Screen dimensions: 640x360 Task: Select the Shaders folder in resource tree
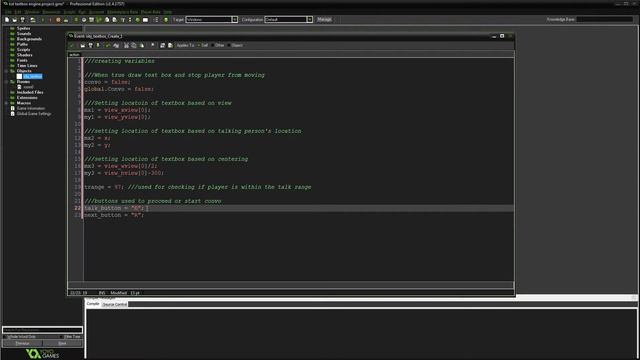[24, 55]
